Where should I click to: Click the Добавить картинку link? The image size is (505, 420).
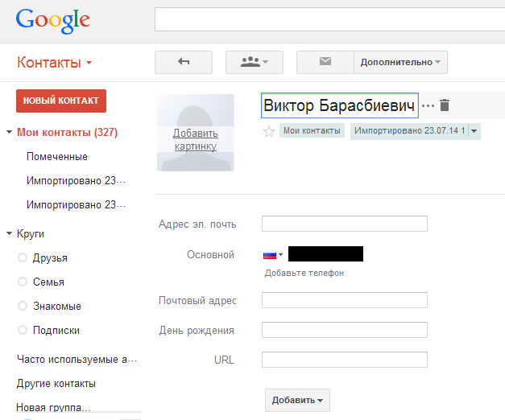[196, 139]
